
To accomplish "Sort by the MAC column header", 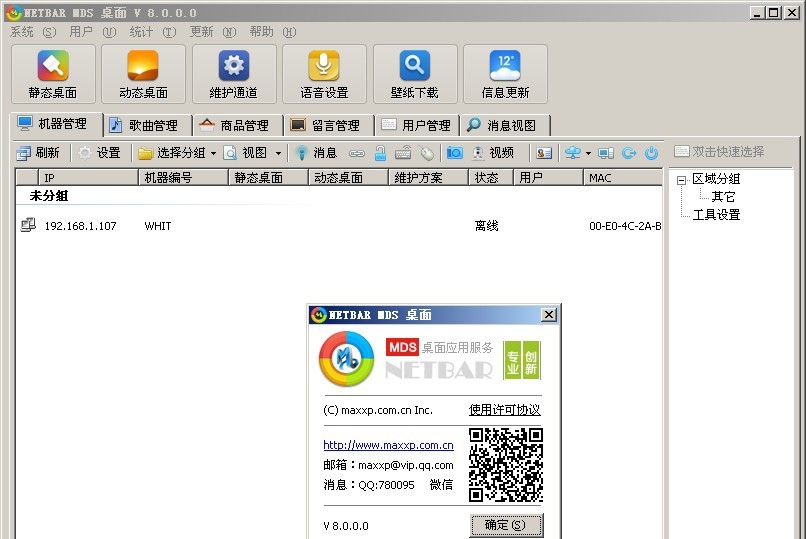I will (623, 178).
